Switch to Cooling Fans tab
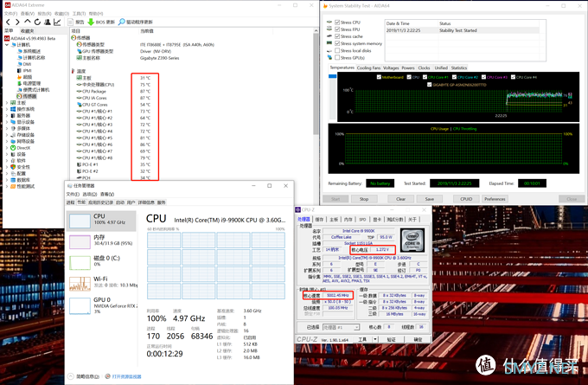 pos(368,68)
